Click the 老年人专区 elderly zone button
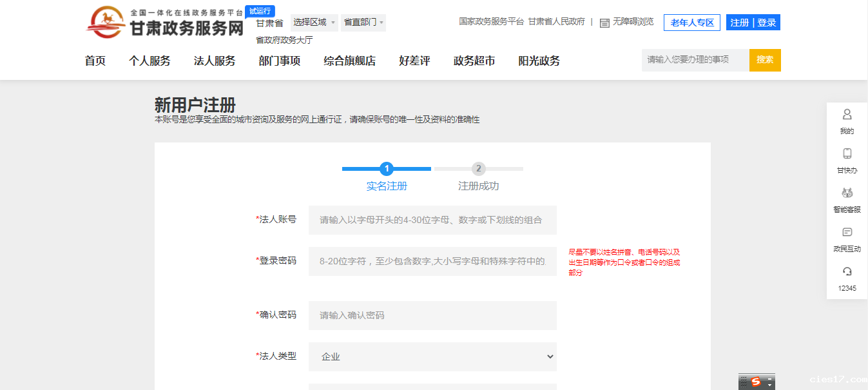The width and height of the screenshot is (868, 390). click(x=691, y=22)
